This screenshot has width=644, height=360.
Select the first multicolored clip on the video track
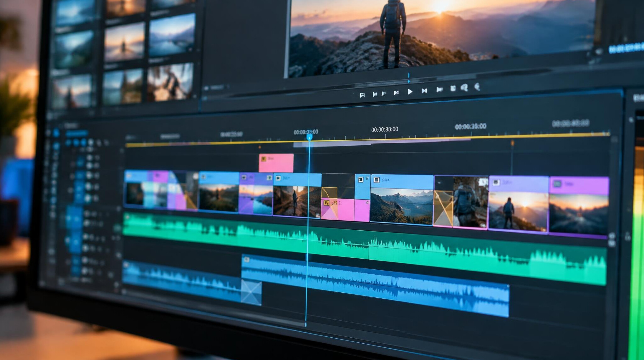161,190
